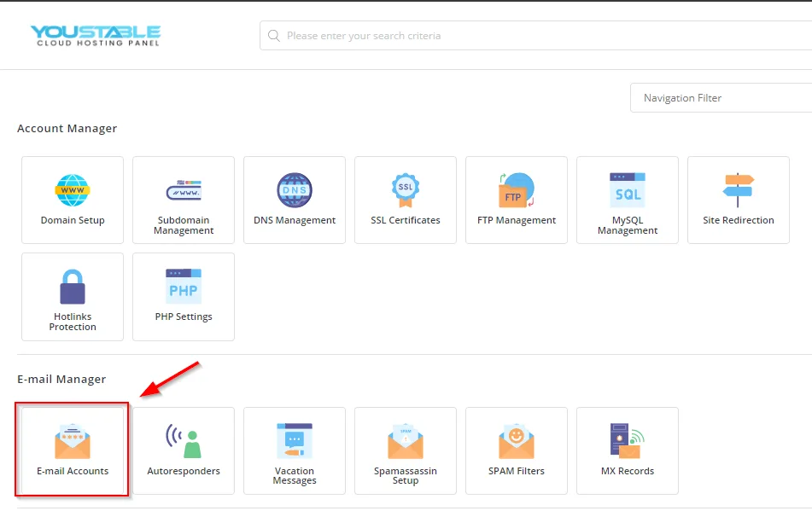This screenshot has width=812, height=511.
Task: Open Spamassassin Setup
Action: tap(406, 450)
